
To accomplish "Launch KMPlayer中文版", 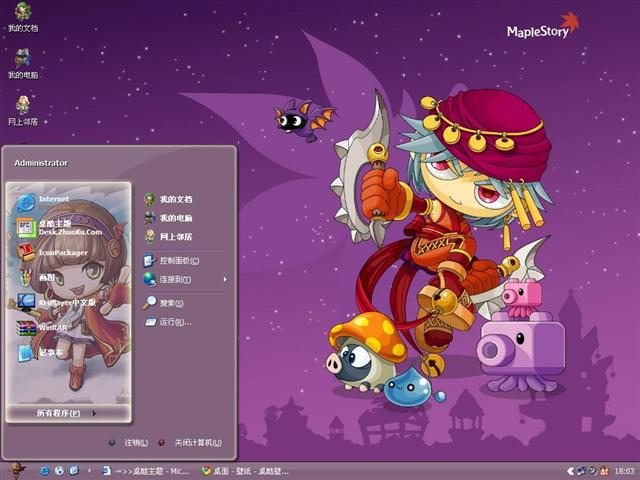I will point(56,302).
